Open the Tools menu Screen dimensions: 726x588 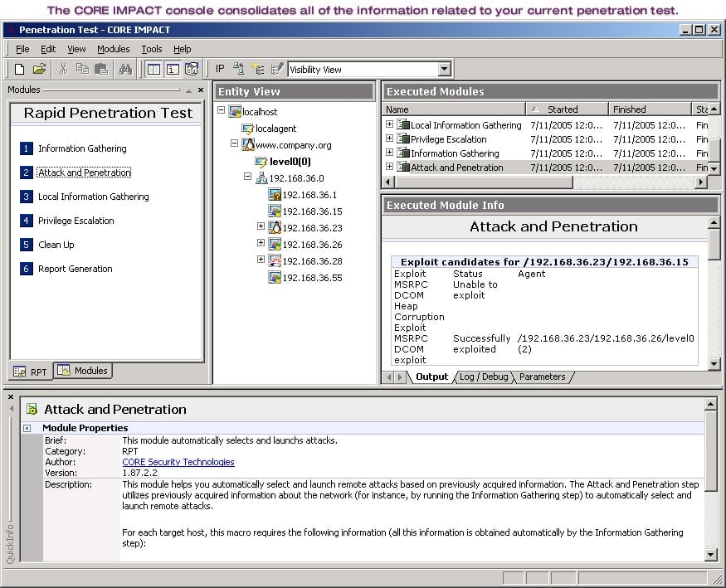point(151,49)
